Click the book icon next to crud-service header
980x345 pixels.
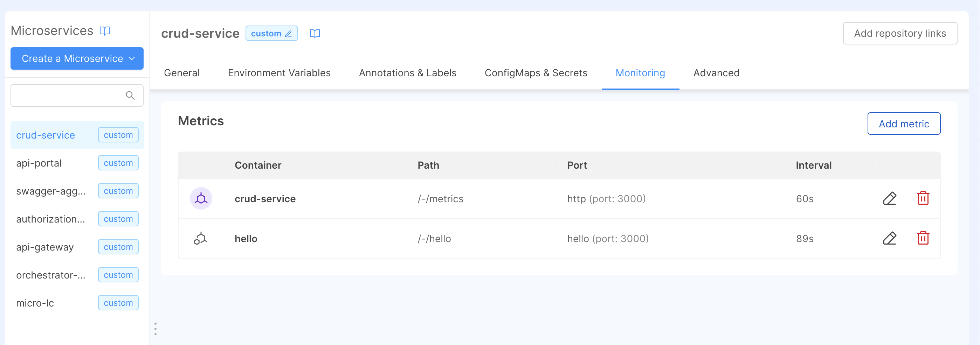(315, 34)
